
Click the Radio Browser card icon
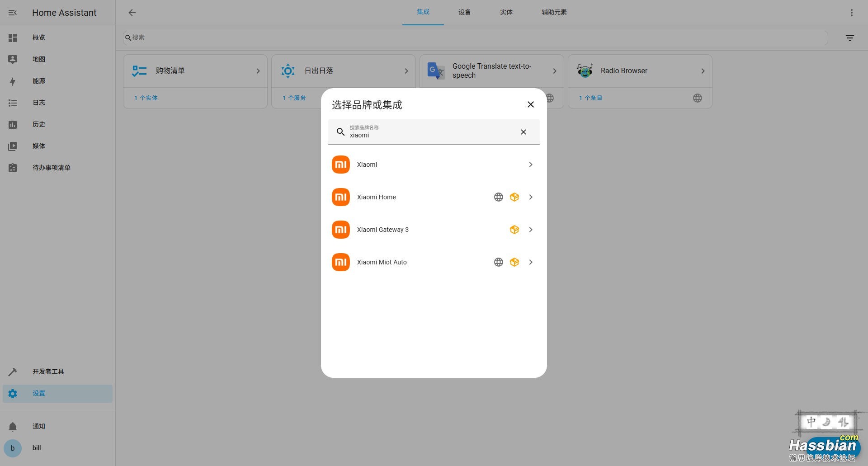point(585,71)
